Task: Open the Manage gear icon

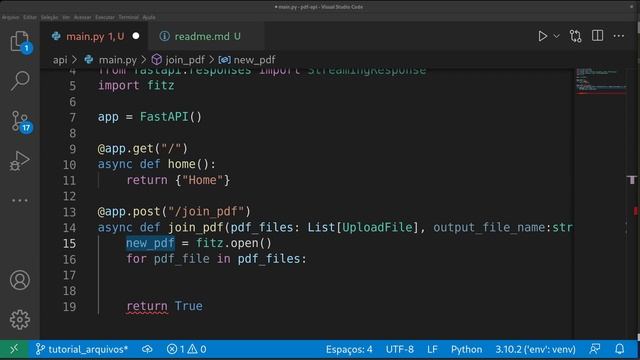Action: point(20,320)
